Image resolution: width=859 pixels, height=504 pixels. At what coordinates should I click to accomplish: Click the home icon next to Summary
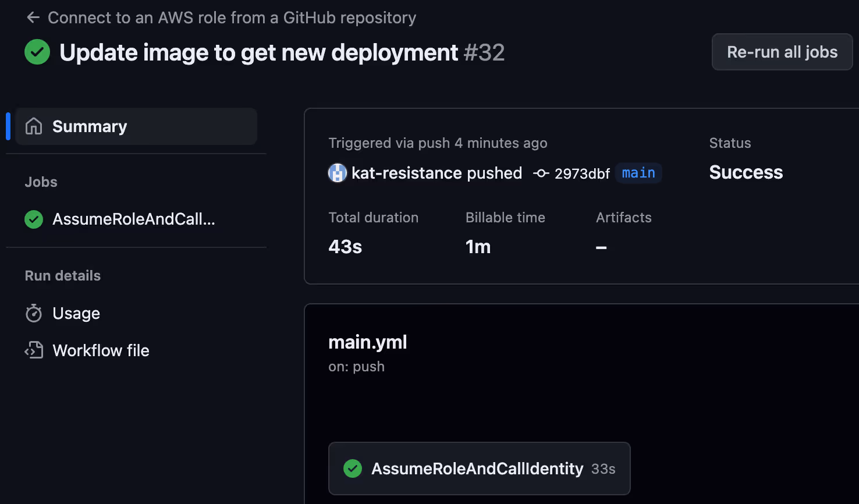pos(34,126)
